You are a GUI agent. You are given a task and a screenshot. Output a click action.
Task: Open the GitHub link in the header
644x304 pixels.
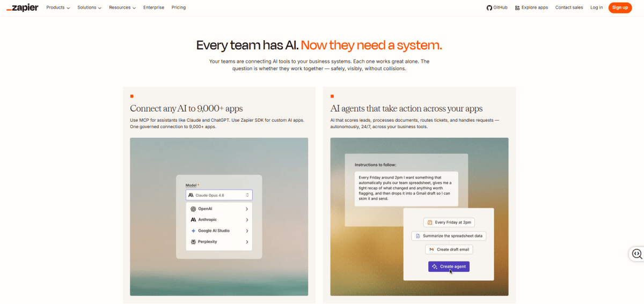pyautogui.click(x=497, y=8)
